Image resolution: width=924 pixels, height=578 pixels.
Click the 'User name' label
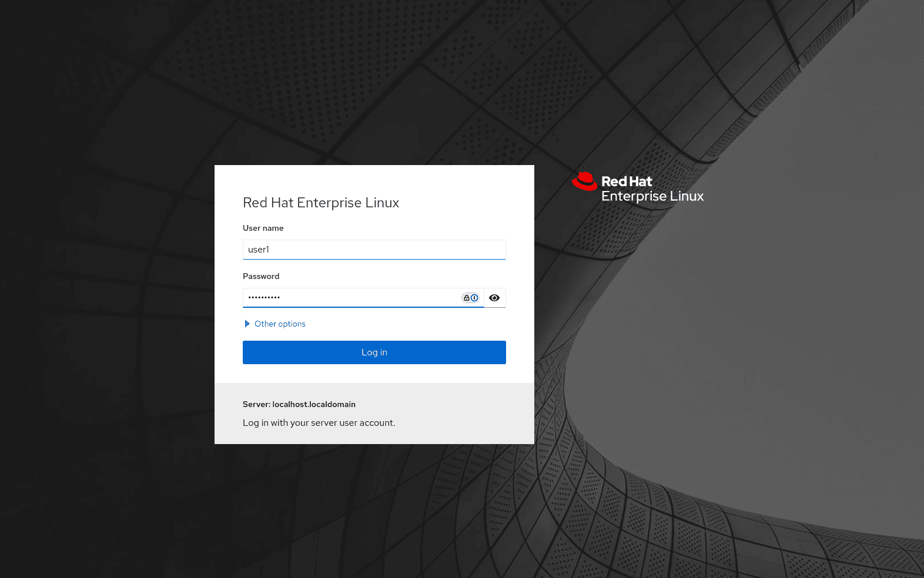pyautogui.click(x=263, y=228)
